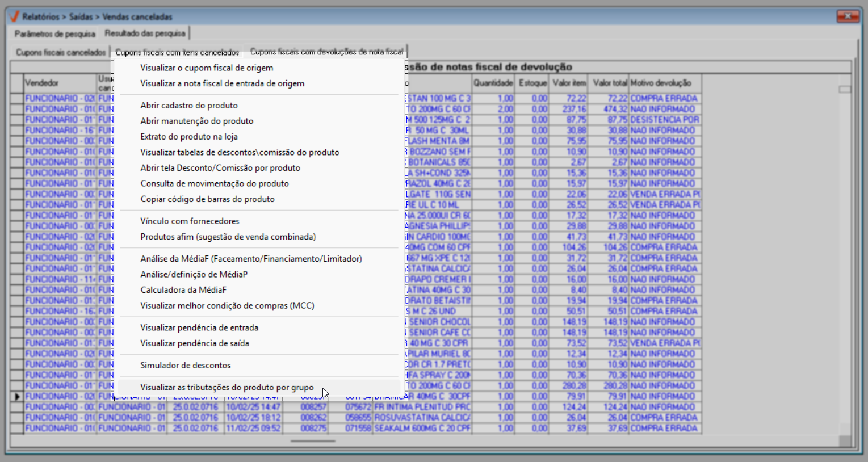868x462 pixels.
Task: Select Visualizar as tributações do produto por grupo
Action: click(x=227, y=387)
